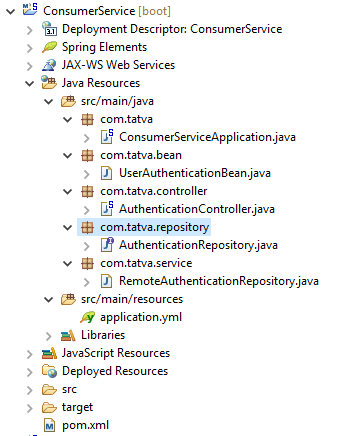
Task: Collapse the Java Resources node
Action: (x=30, y=84)
